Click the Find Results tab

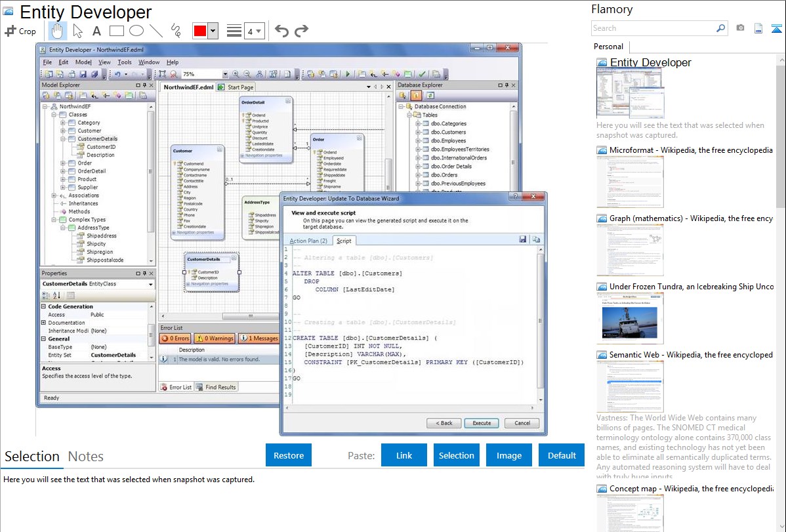(x=216, y=387)
